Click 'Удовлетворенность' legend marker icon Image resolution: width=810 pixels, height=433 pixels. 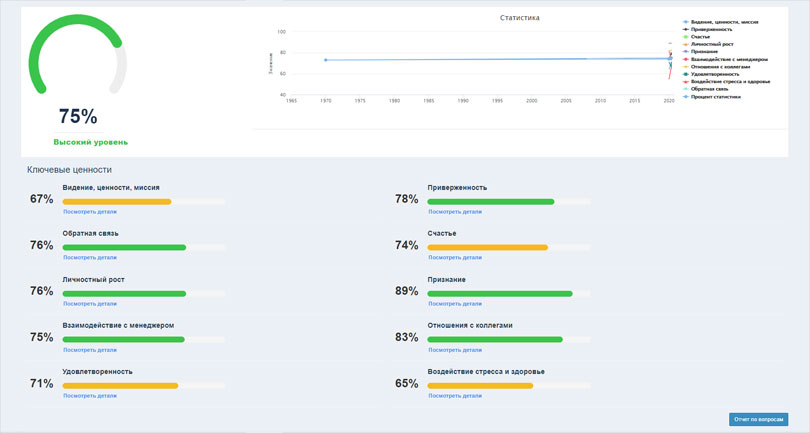click(686, 74)
